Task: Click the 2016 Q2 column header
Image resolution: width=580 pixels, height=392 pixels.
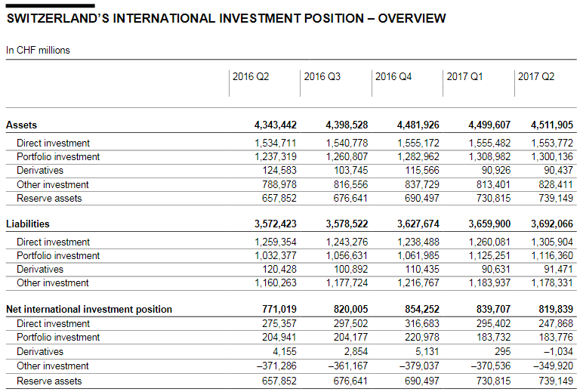Action: click(251, 77)
